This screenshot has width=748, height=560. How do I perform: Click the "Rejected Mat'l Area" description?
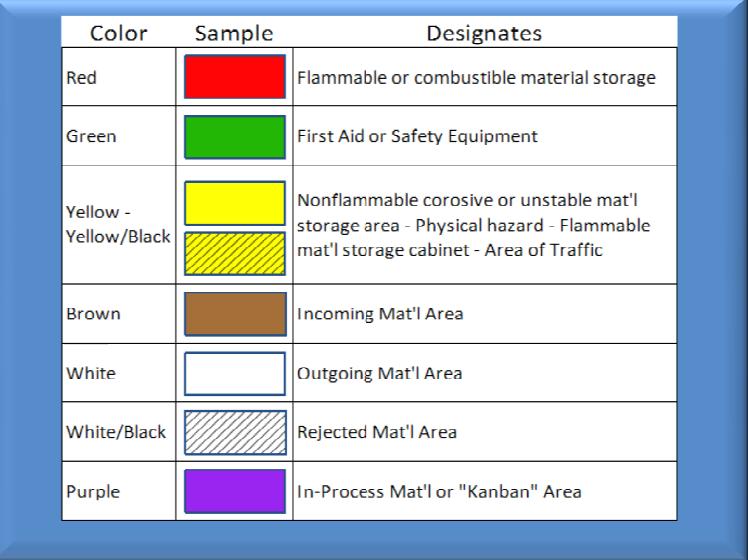pyautogui.click(x=377, y=432)
